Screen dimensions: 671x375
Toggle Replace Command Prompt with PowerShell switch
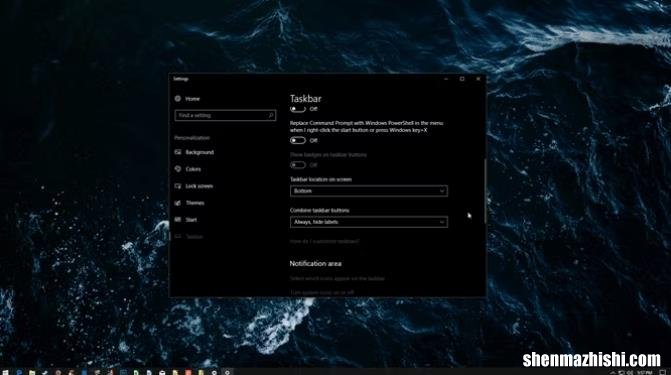coord(298,140)
